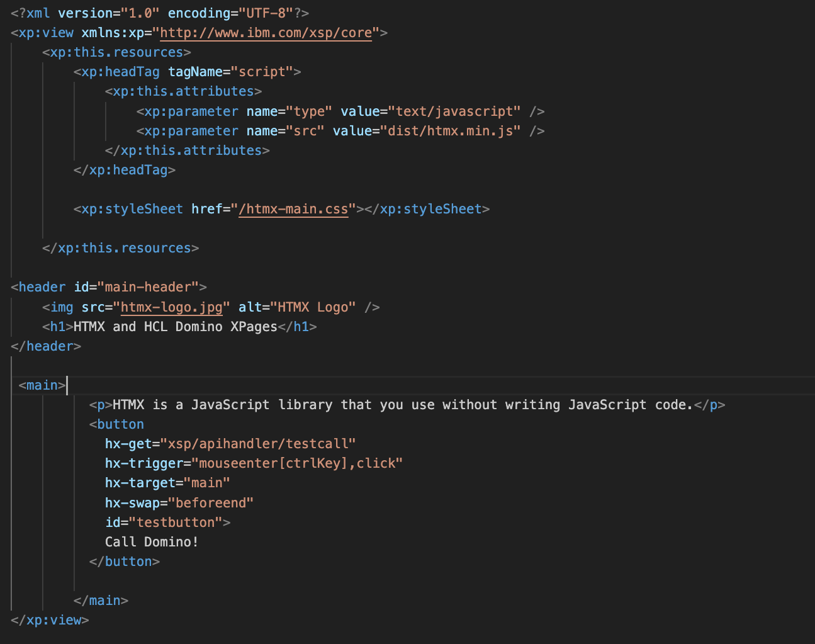Click the Call Domino! button label text

[152, 542]
